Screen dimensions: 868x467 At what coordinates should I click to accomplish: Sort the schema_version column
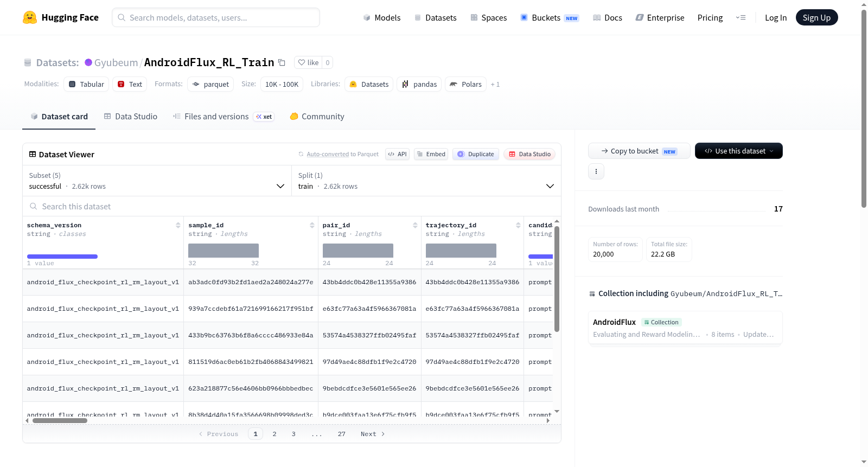pyautogui.click(x=178, y=225)
